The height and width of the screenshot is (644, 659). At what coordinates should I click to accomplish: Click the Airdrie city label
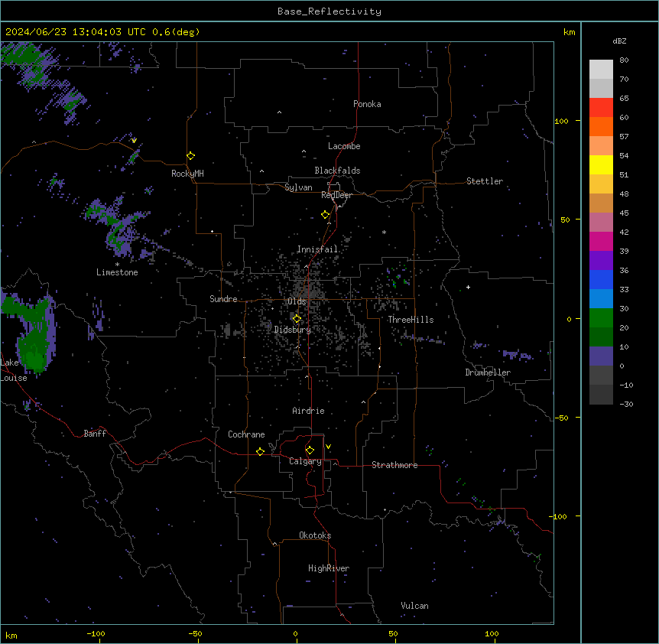point(308,411)
